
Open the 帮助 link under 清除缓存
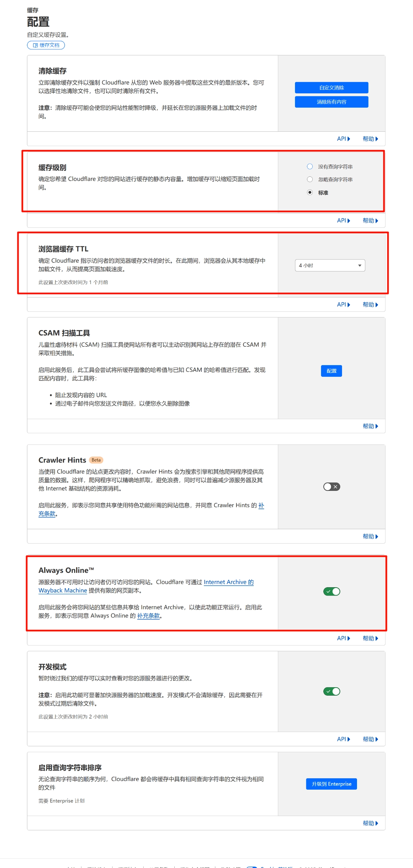tap(370, 139)
